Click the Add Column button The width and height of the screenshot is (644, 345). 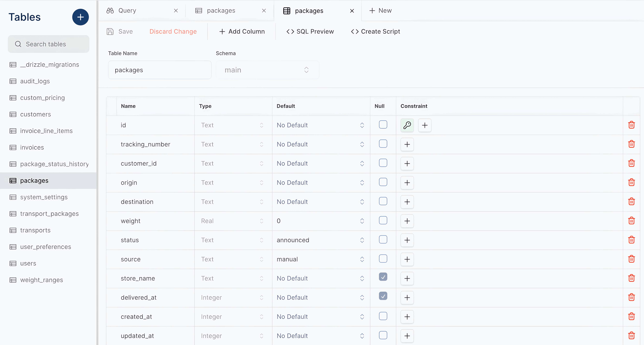coord(241,31)
